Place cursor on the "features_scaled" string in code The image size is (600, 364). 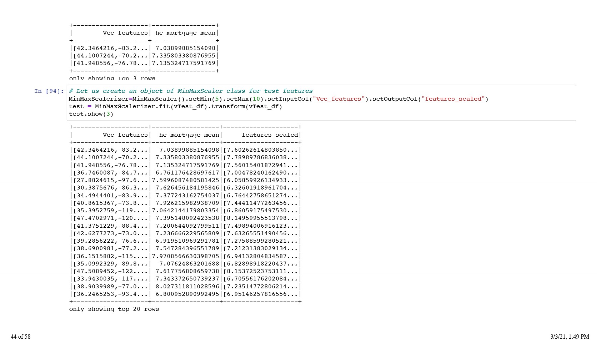tap(453, 99)
